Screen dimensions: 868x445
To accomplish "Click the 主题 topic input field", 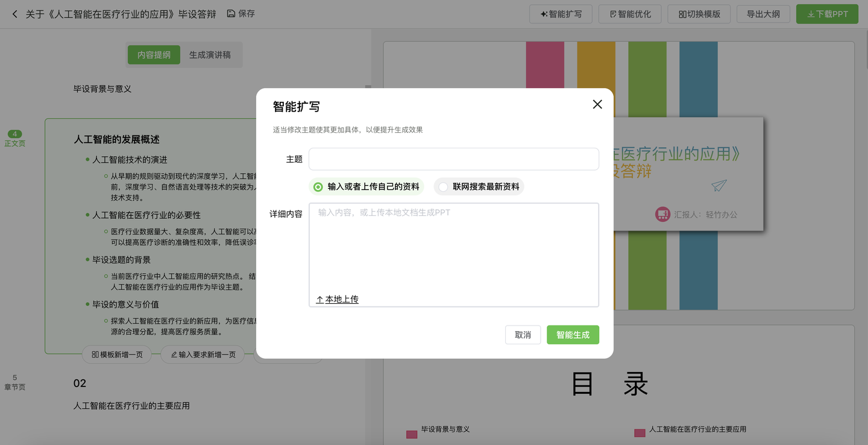I will point(453,159).
